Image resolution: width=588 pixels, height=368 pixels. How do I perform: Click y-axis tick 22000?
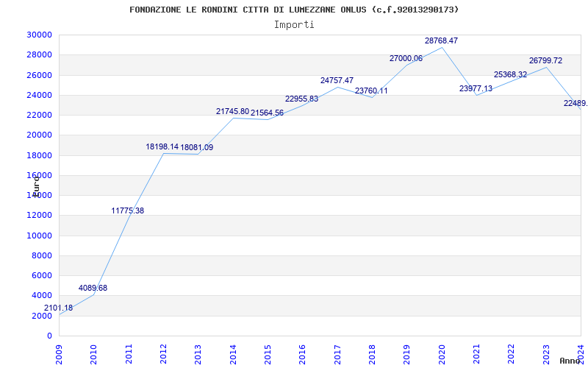(x=40, y=115)
